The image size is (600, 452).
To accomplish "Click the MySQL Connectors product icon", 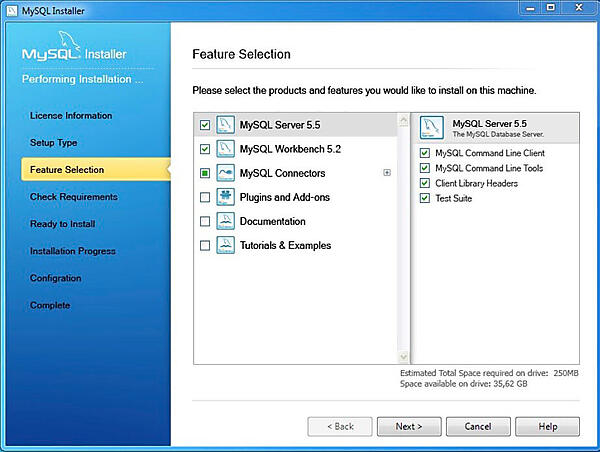I will point(225,173).
